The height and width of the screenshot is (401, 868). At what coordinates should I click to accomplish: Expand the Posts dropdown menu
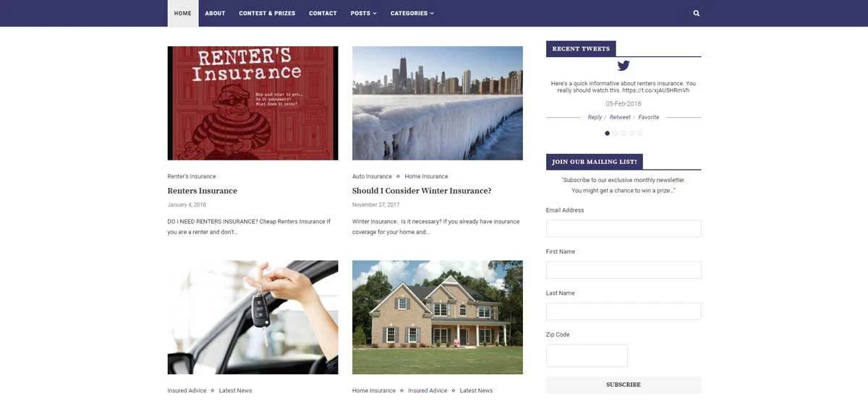click(x=364, y=13)
